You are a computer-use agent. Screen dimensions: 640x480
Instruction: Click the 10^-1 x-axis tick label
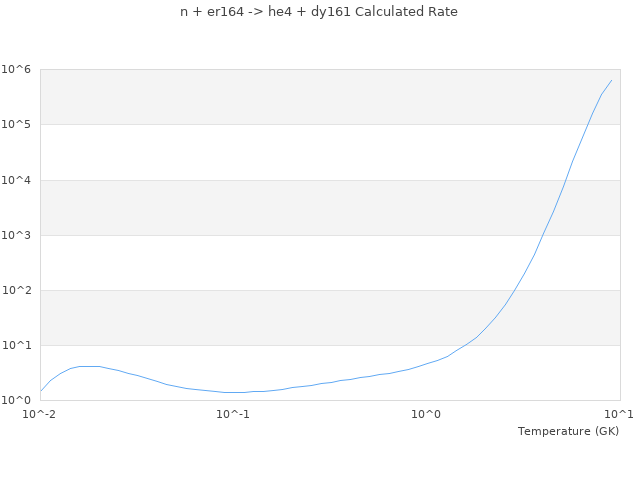coord(233,414)
